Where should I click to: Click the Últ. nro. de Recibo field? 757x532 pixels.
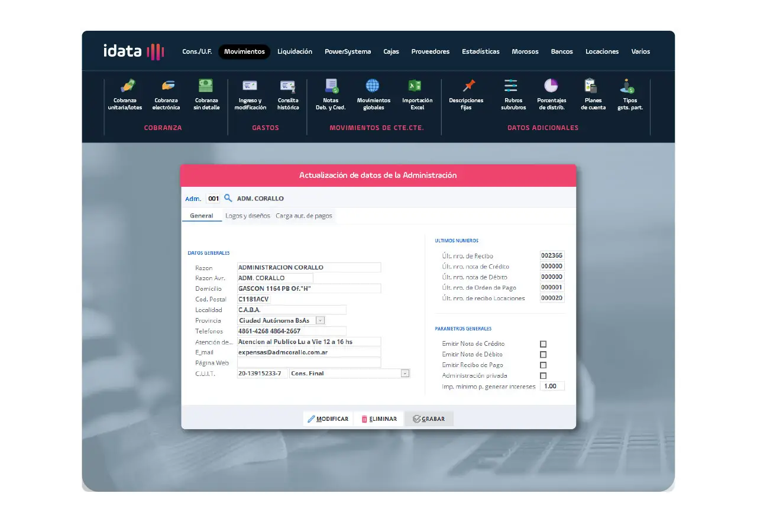552,255
